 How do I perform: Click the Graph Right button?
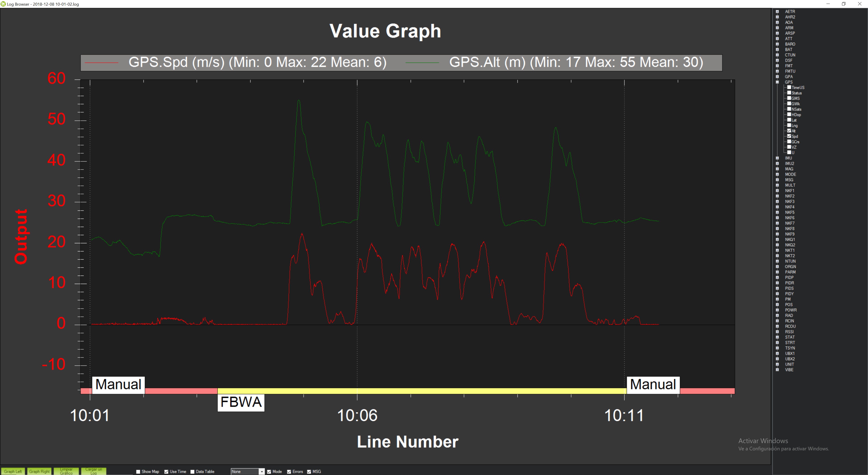click(39, 471)
